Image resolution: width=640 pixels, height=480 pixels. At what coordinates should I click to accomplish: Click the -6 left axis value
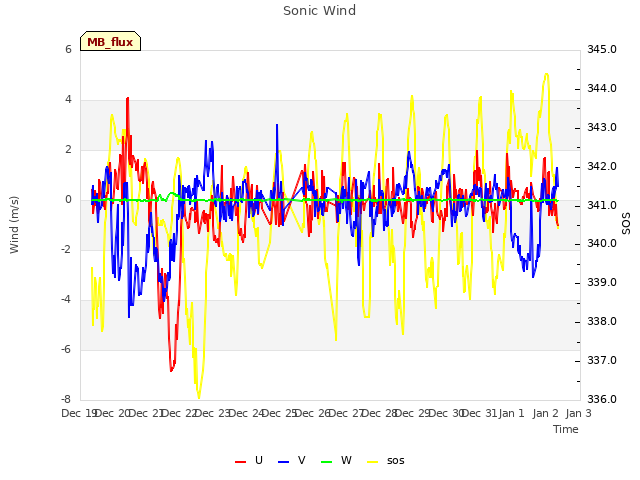(66, 349)
